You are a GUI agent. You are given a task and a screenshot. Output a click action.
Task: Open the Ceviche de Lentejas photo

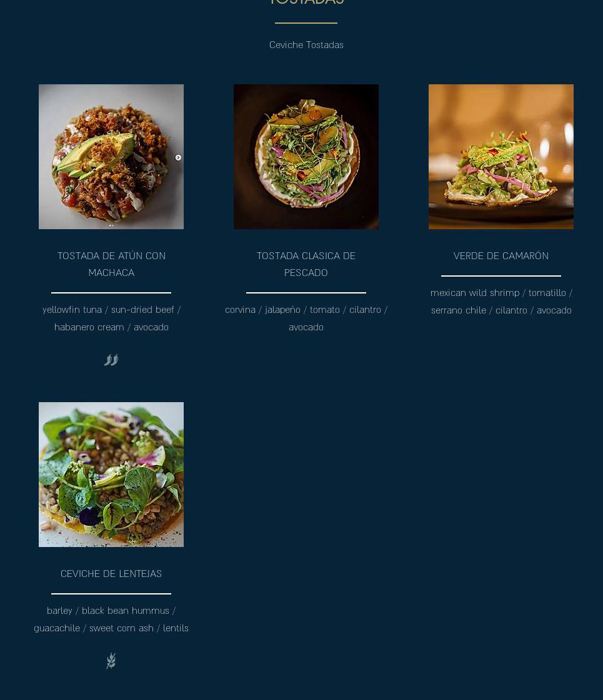[111, 475]
